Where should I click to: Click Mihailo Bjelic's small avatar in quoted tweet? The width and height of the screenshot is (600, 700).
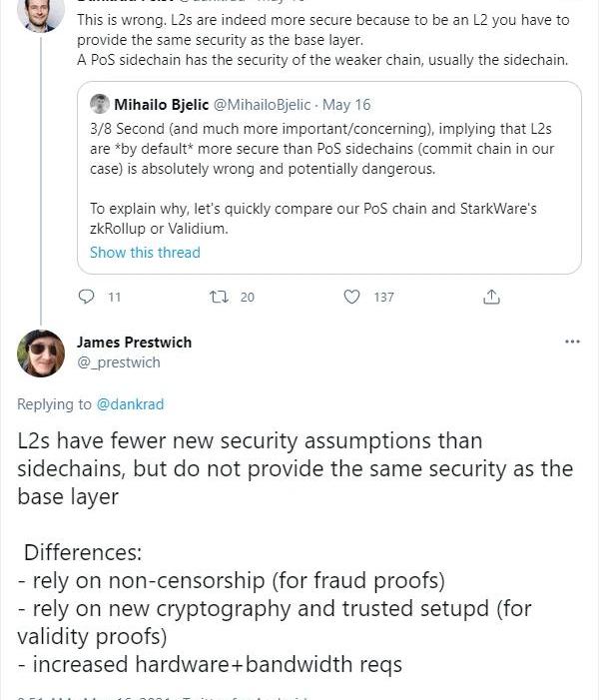[100, 104]
